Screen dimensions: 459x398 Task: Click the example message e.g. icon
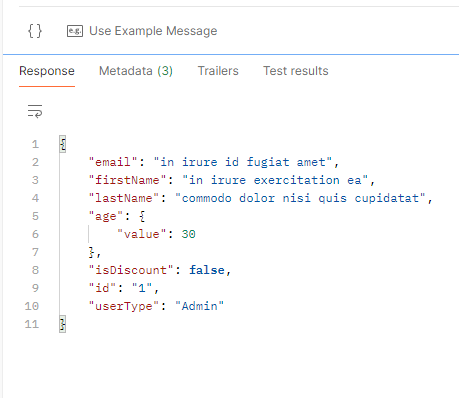click(75, 31)
